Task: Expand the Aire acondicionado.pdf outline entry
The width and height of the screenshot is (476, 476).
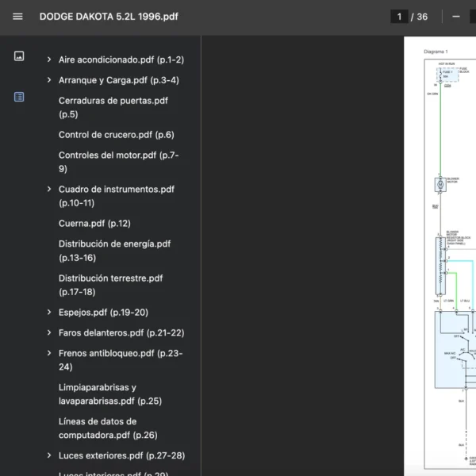Action: click(x=49, y=59)
